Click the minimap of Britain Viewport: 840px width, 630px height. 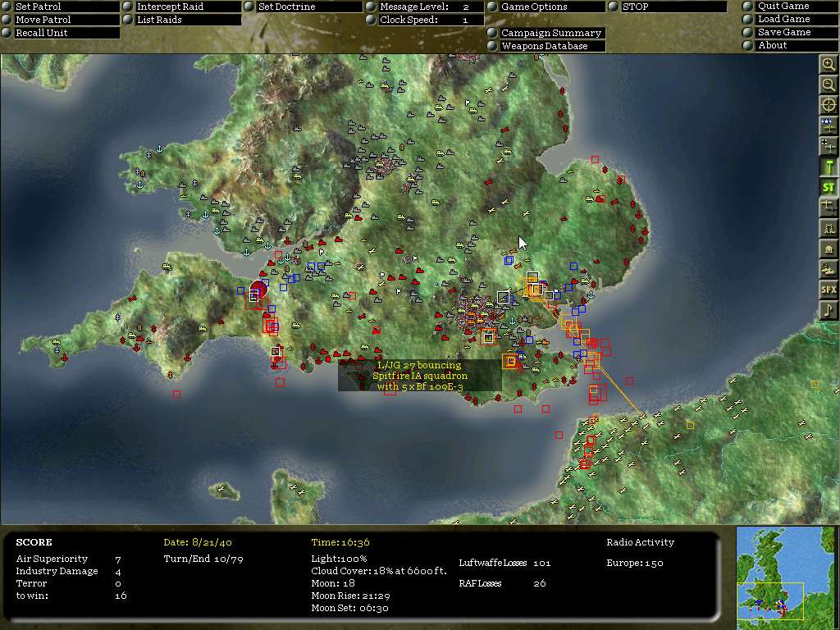pos(785,577)
